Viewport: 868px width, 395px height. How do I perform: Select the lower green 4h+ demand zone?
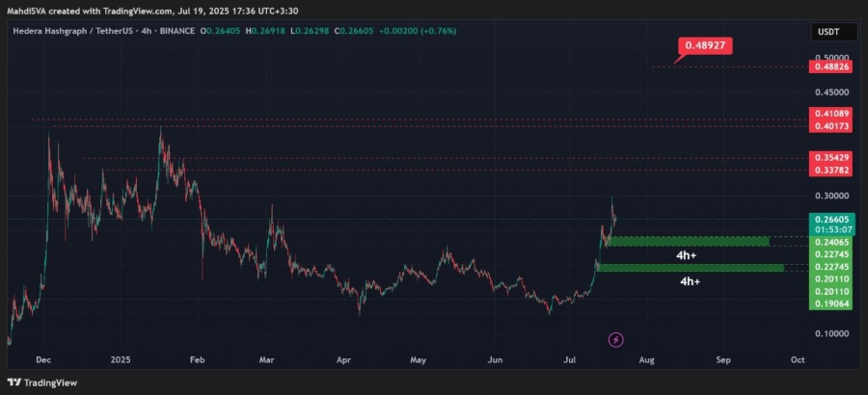pyautogui.click(x=691, y=268)
